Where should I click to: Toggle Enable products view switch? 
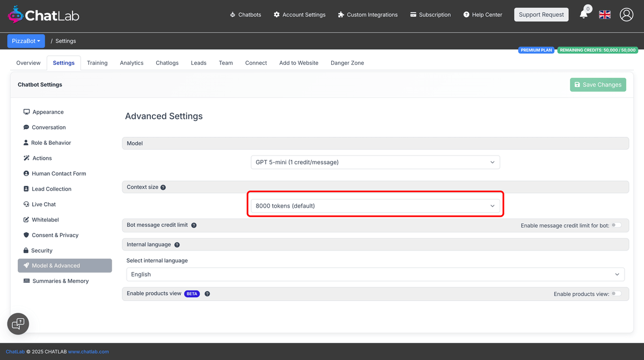click(x=617, y=293)
